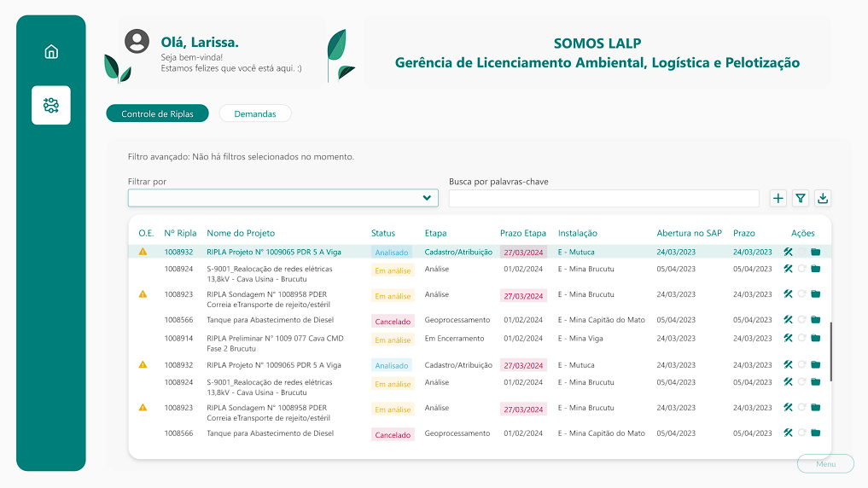Open the home icon in the sidebar
Screen dimensions: 868x488
pos(51,51)
